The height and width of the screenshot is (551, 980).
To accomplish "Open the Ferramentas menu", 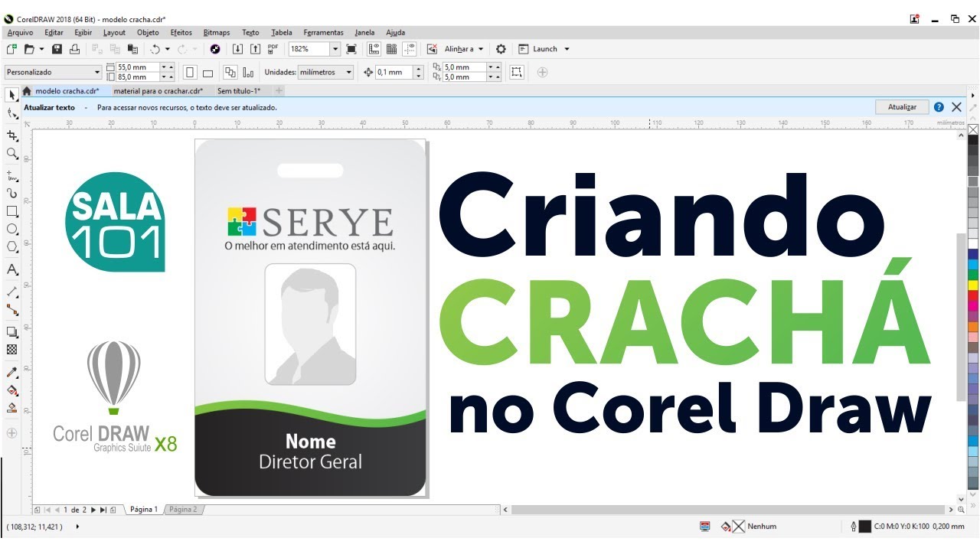I will point(324,33).
